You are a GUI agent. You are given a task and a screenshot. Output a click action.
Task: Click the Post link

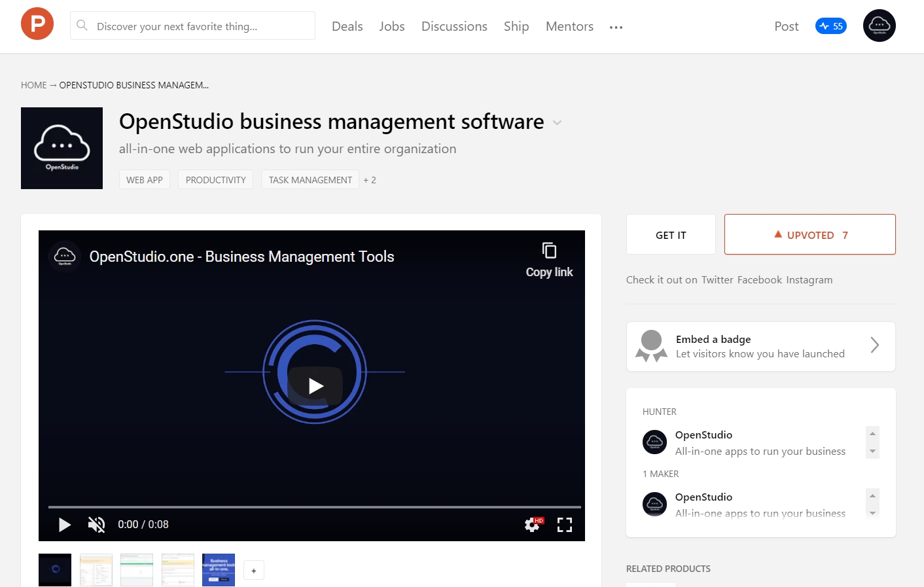787,26
